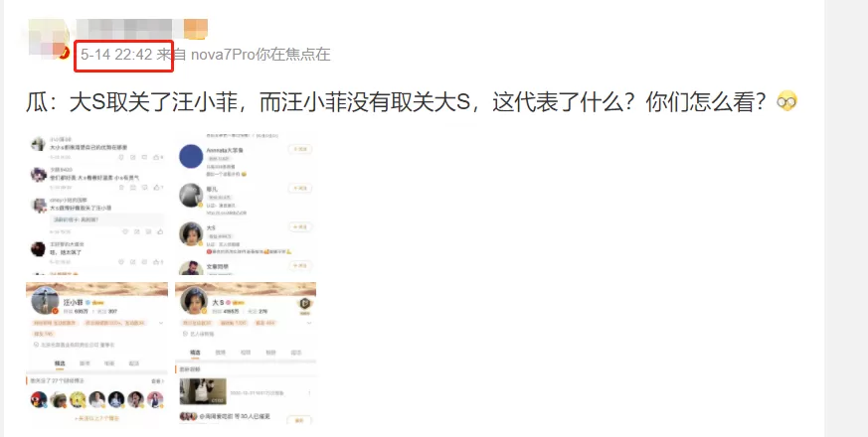
Task: Click the hexagon badge icon on 大S profile
Action: (x=304, y=303)
